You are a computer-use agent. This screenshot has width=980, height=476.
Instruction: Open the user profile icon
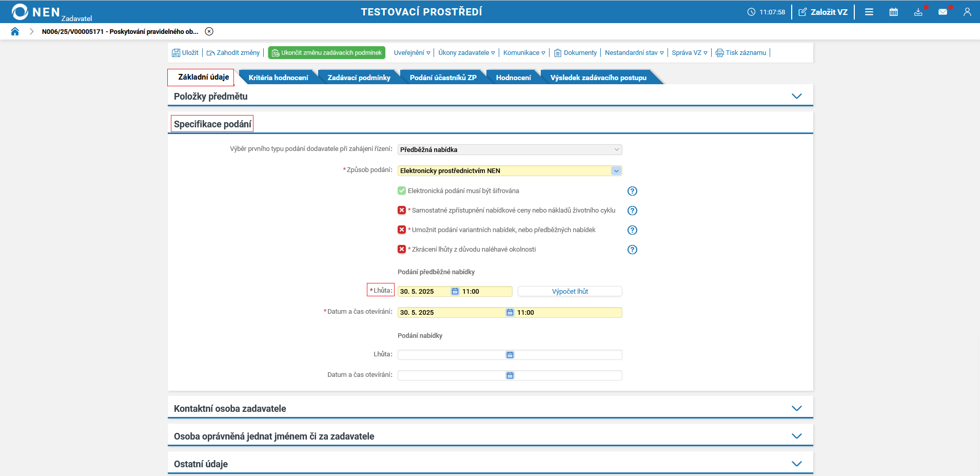pos(967,12)
